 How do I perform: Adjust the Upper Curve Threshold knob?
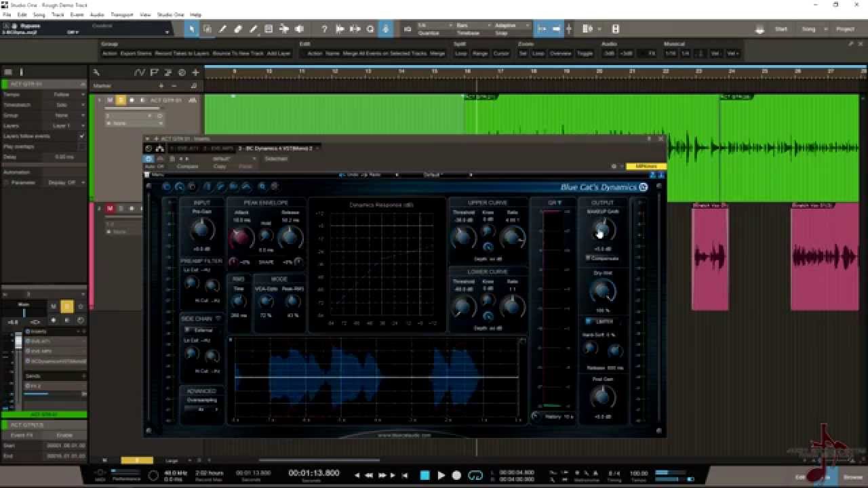463,237
